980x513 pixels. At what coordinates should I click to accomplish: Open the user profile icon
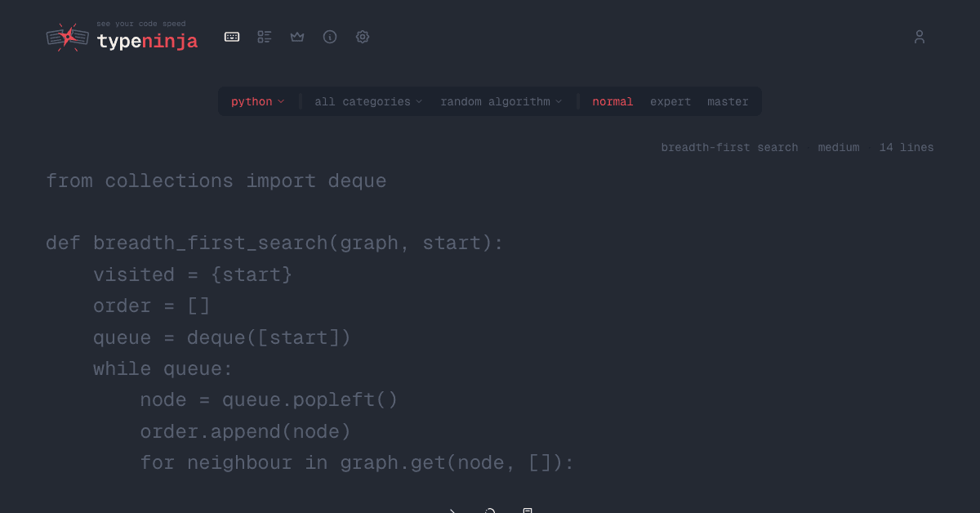pos(920,37)
